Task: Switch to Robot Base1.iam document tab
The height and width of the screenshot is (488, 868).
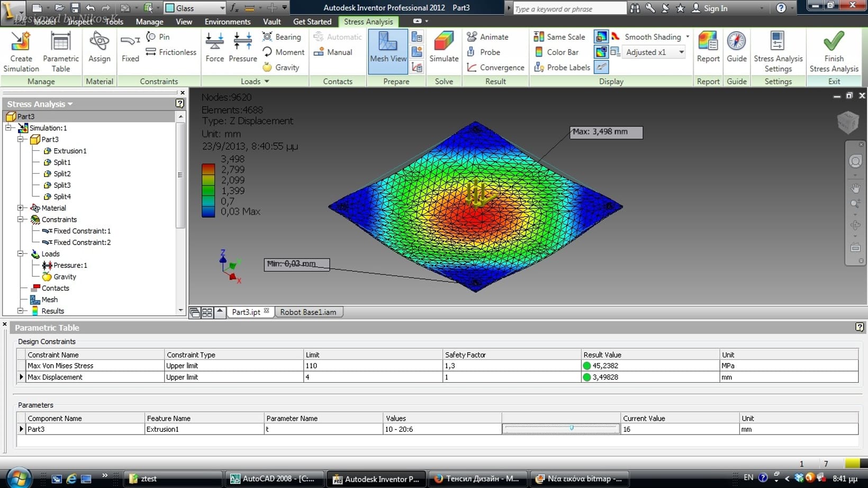Action: 308,312
